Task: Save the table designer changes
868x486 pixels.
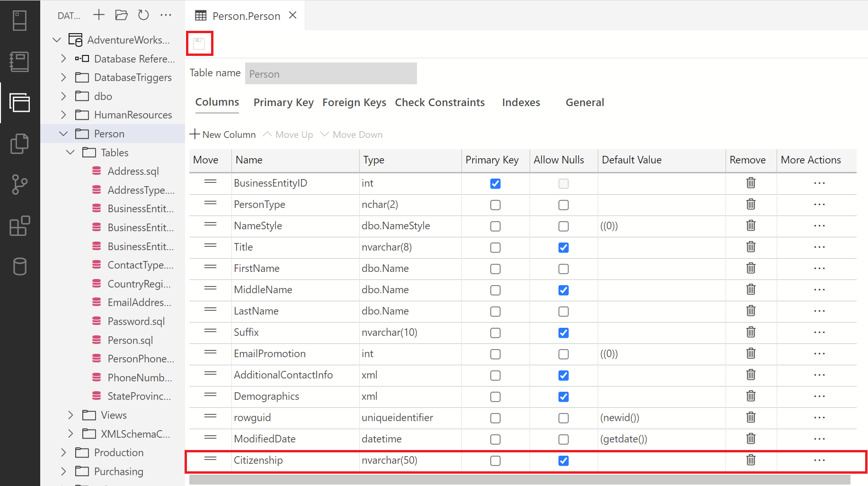Action: pos(199,43)
